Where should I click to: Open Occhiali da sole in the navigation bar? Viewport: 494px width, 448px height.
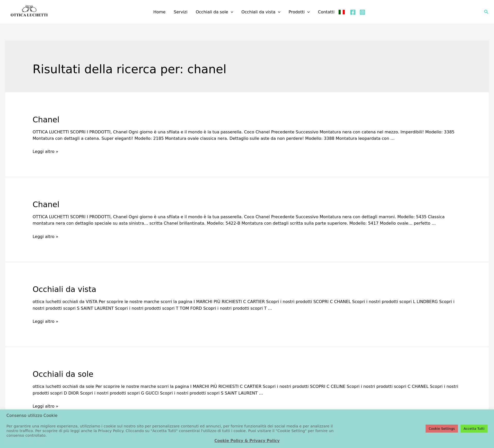[x=212, y=12]
